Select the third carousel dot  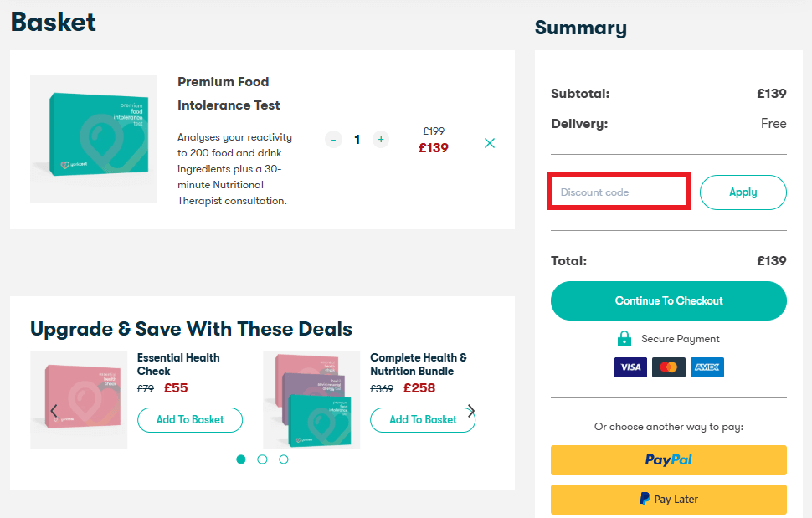(x=284, y=459)
